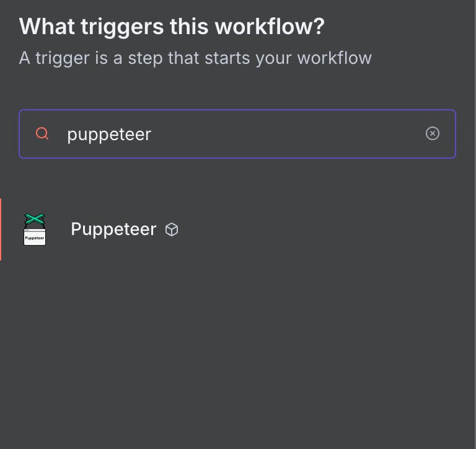
Task: Select the Puppeteer node logo icon
Action: click(35, 229)
